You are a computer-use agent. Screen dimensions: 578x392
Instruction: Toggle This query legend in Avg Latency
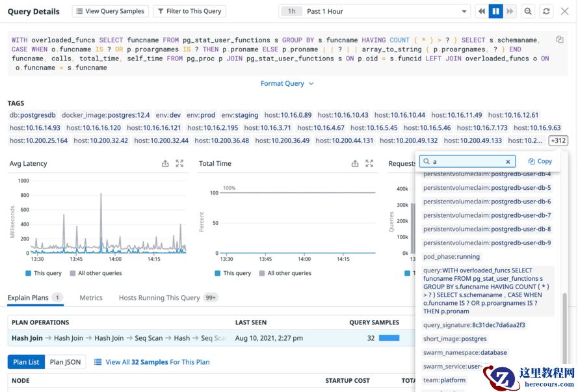tap(44, 274)
